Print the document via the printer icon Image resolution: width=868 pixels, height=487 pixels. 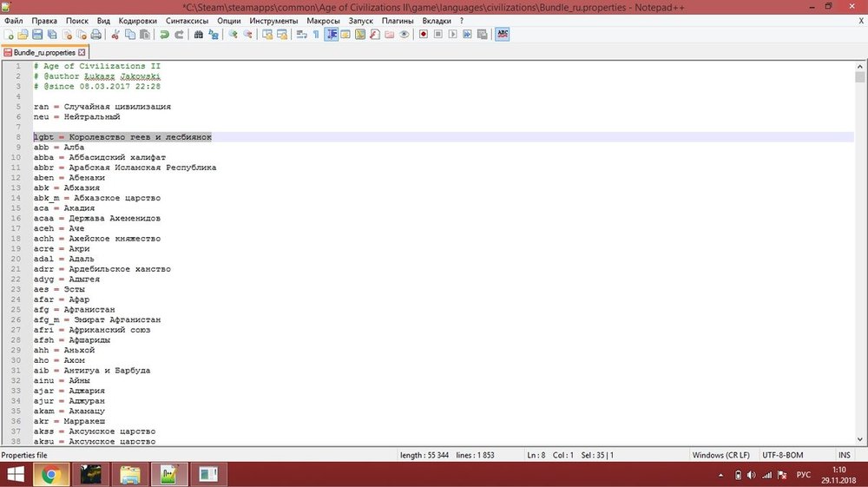[x=95, y=35]
